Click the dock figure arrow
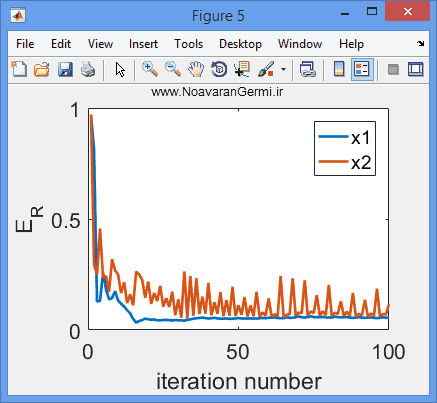Image resolution: width=437 pixels, height=403 pixels. 421,43
